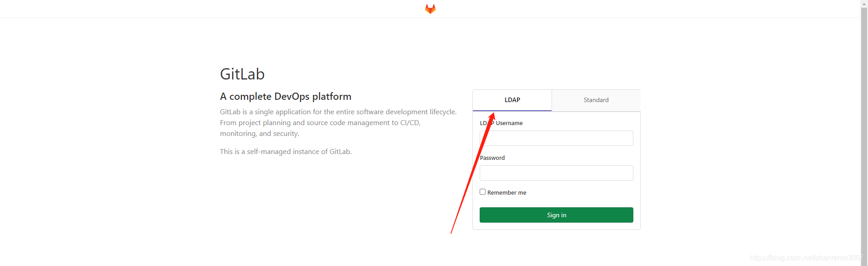Enable the Remember me checkbox
This screenshot has width=868, height=266.
(x=483, y=192)
